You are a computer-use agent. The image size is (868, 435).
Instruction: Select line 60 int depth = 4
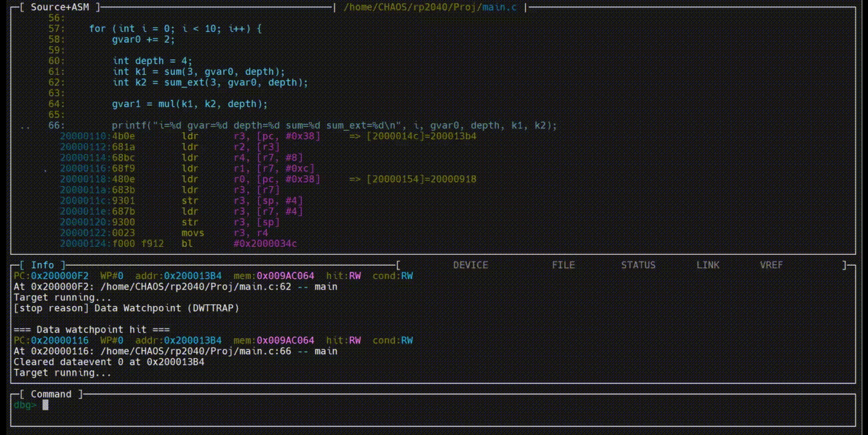tap(152, 61)
